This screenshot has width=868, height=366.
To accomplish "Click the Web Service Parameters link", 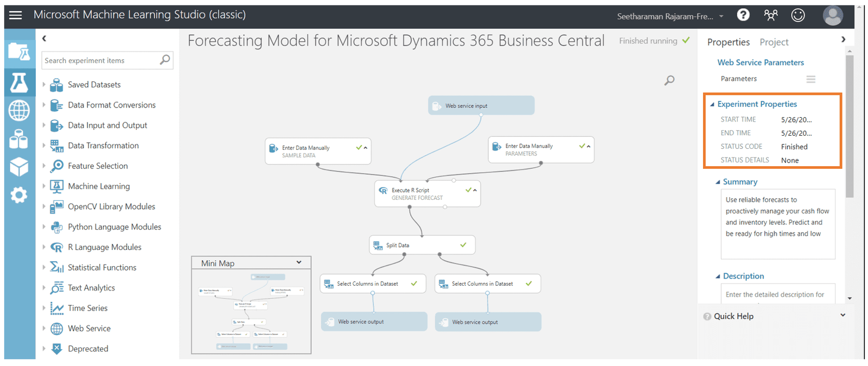I will [761, 62].
